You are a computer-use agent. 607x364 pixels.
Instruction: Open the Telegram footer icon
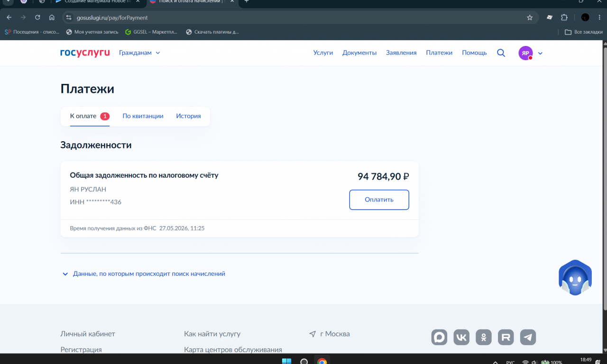[528, 337]
